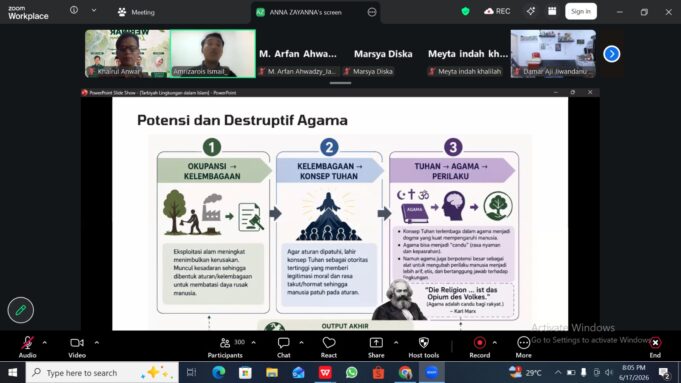Open the Windows Start menu
This screenshot has width=681, height=383.
pyautogui.click(x=13, y=373)
